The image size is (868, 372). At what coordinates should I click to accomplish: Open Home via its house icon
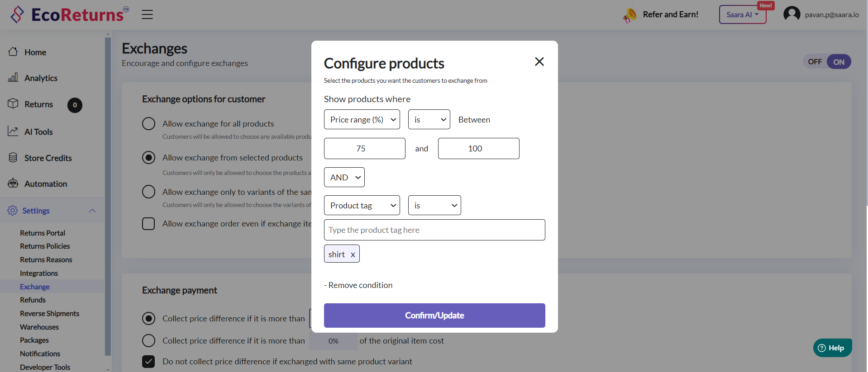point(13,52)
